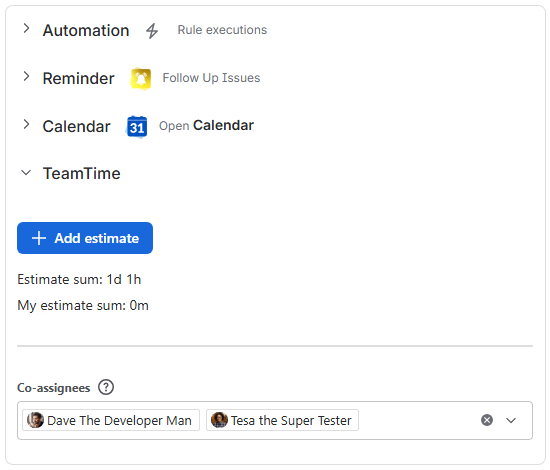Select the Tesa the Super Tester tag

coord(282,420)
